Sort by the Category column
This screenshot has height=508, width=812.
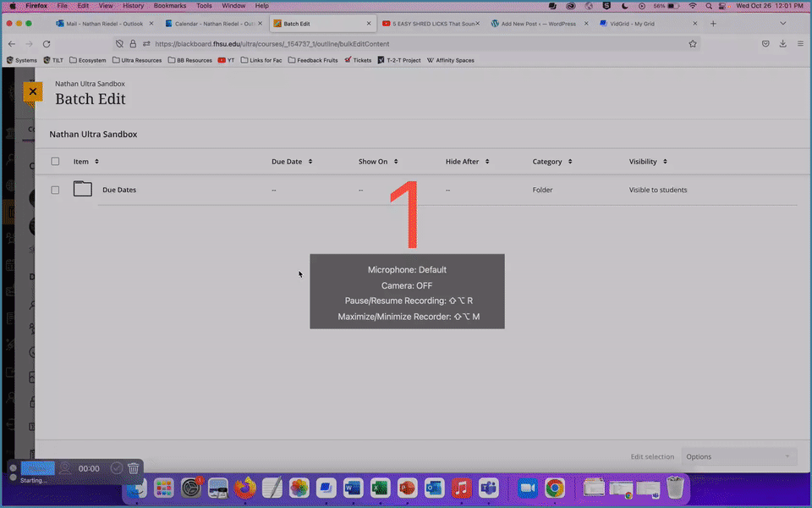coord(552,161)
